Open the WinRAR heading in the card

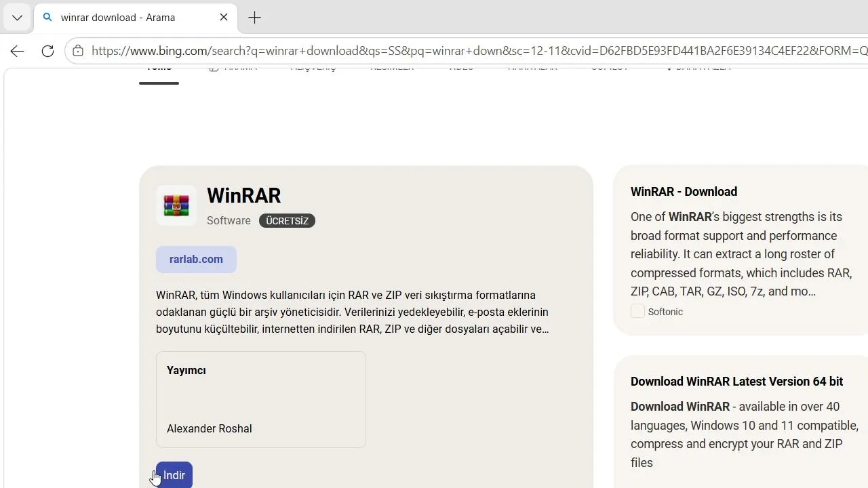click(x=243, y=195)
